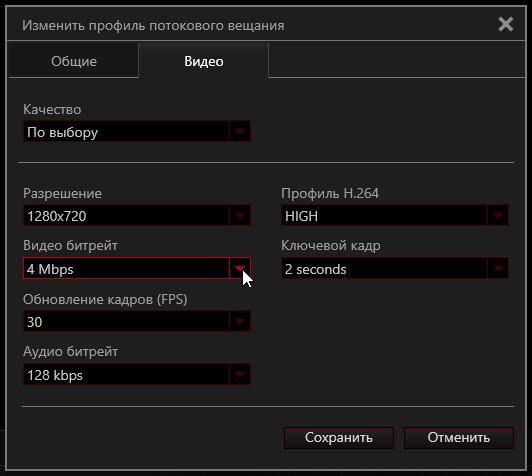Expand the Профиль H.264 dropdown arrow
This screenshot has height=476, width=532.
[x=498, y=215]
